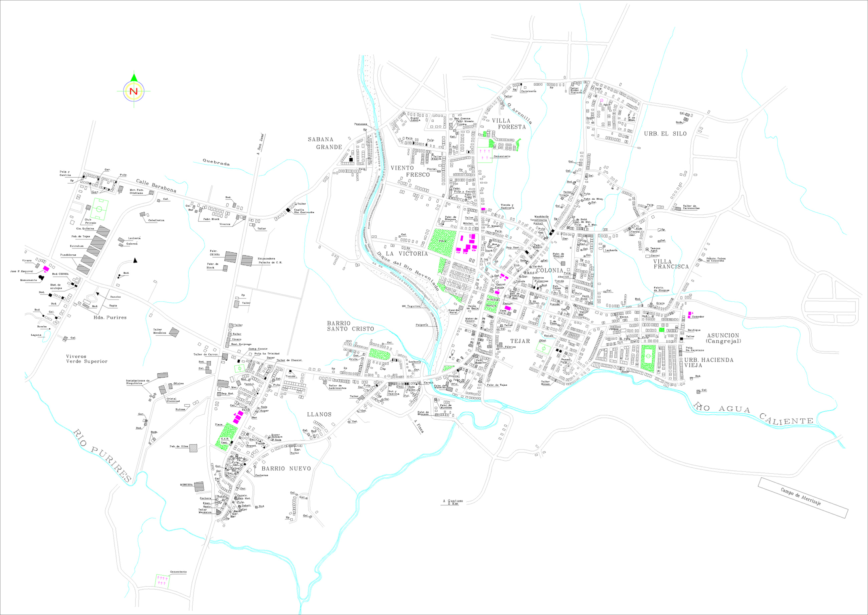Select the URB. EL SILO label
This screenshot has width=868, height=615.
pyautogui.click(x=665, y=134)
